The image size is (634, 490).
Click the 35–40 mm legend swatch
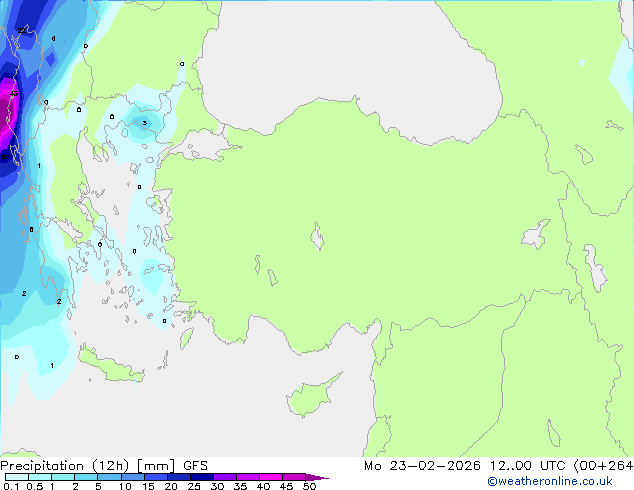[x=248, y=477]
